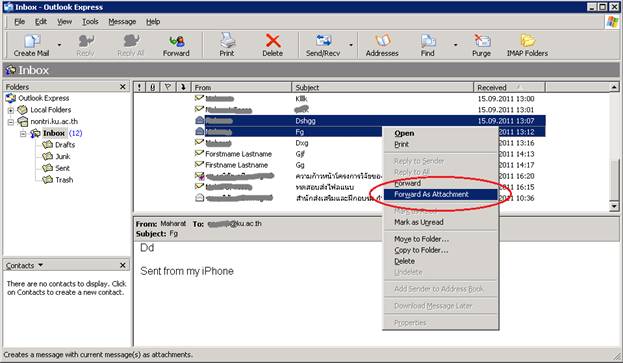This screenshot has width=623, height=363.
Task: Sort by flag column header
Action: 168,87
